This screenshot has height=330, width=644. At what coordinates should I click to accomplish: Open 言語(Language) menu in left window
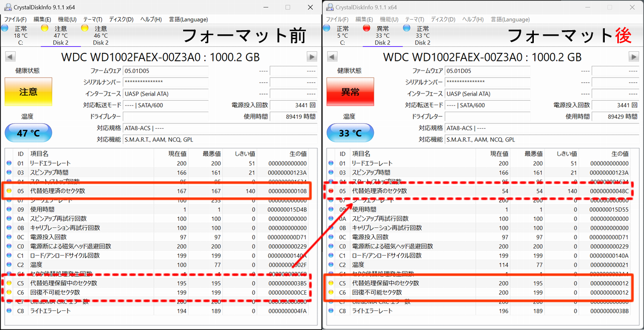pyautogui.click(x=188, y=19)
